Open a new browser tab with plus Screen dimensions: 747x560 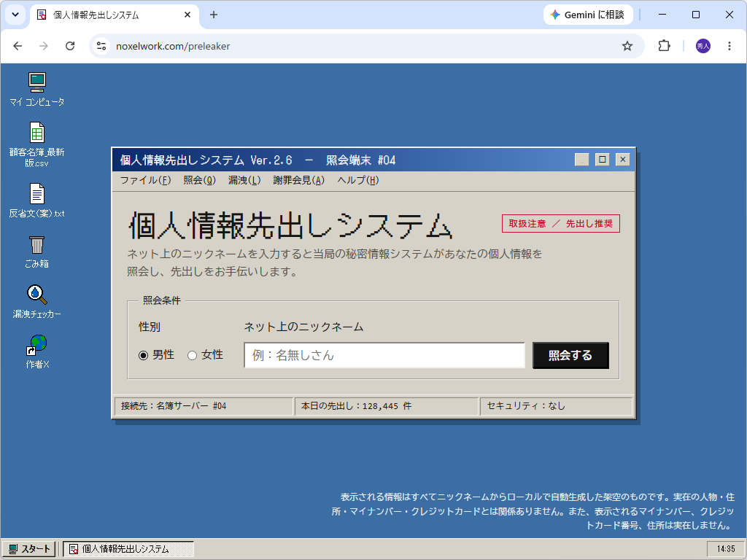(x=214, y=15)
